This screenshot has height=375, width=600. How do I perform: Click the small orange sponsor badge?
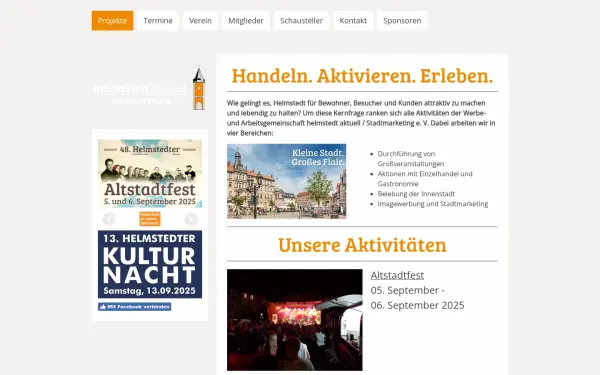(150, 219)
